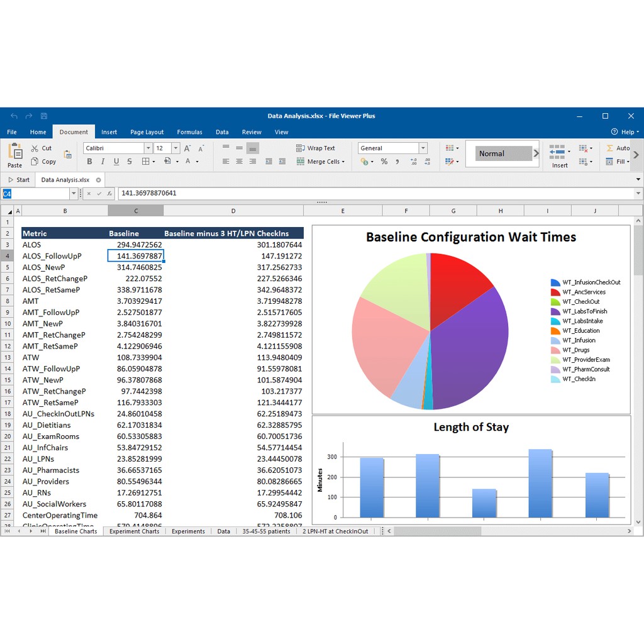Click the Merge Cells button
The height and width of the screenshot is (644, 644).
pyautogui.click(x=320, y=162)
